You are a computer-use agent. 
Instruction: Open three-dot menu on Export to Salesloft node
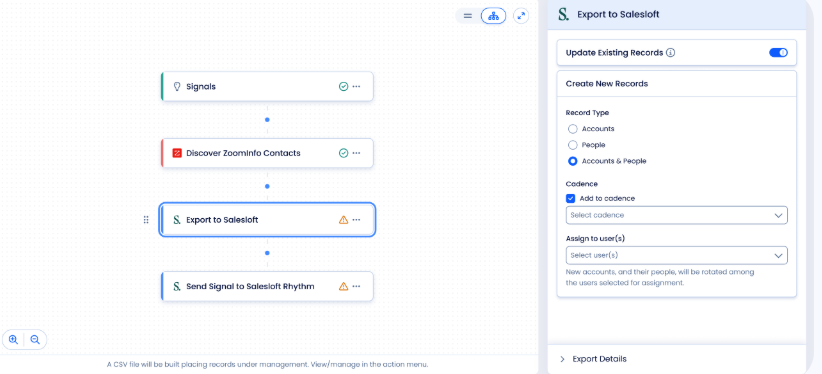coord(356,220)
